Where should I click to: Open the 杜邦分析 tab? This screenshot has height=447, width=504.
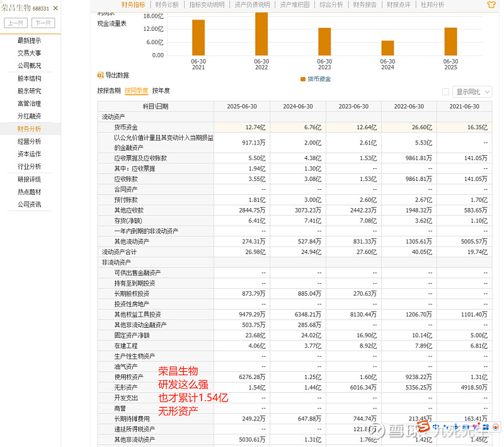coord(432,4)
